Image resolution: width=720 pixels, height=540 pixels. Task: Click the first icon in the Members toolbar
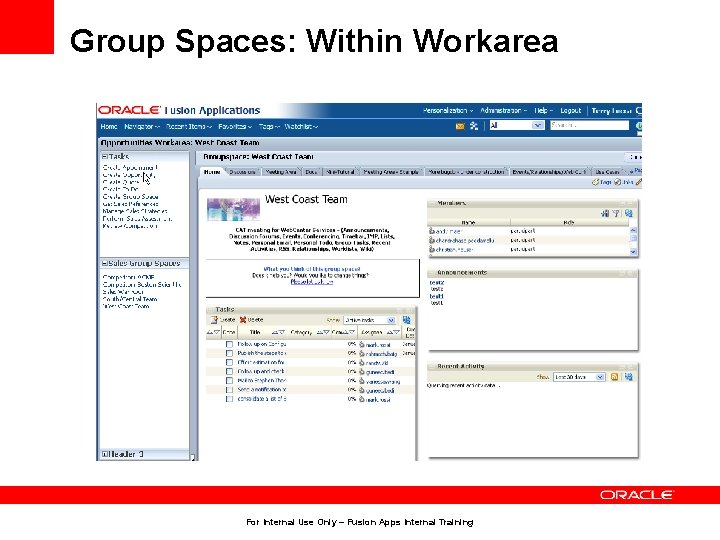pos(605,213)
